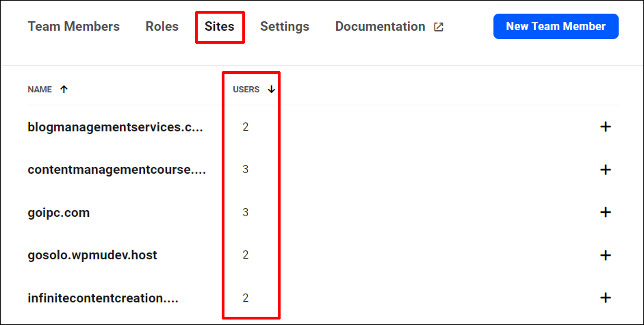Expand the infinitecontentcreation row with plus icon
The image size is (644, 325).
tap(606, 298)
